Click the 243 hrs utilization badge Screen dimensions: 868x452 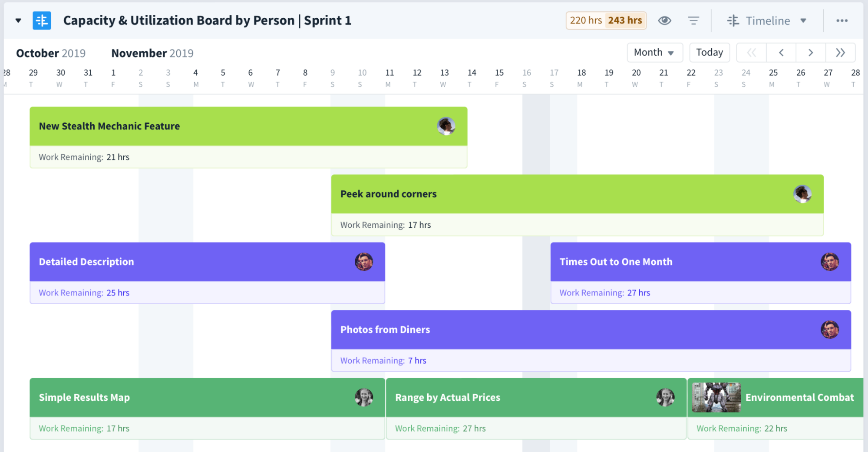(x=625, y=20)
